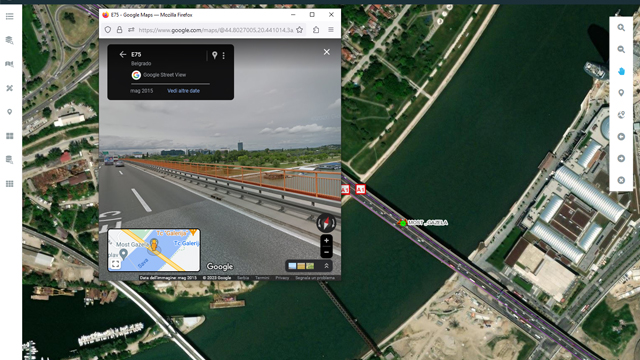Click the Most Gazela minimap thumbnail
The height and width of the screenshot is (360, 640).
coord(154,250)
